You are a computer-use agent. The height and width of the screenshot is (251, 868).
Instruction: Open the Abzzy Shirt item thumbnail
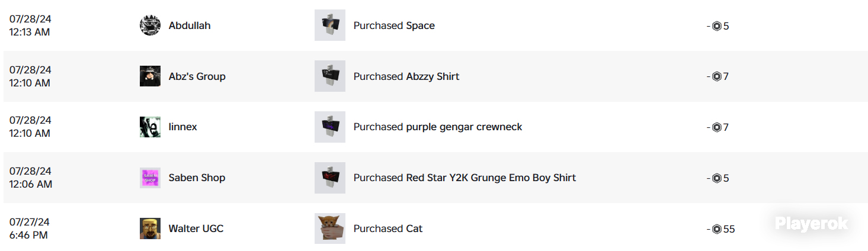[330, 76]
